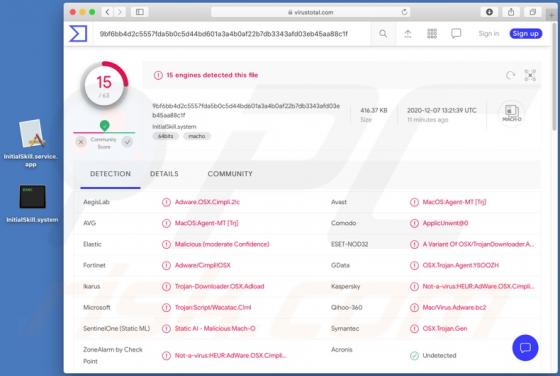The image size is (560, 376).
Task: Click alert icon beside Avast detection
Action: tap(414, 202)
